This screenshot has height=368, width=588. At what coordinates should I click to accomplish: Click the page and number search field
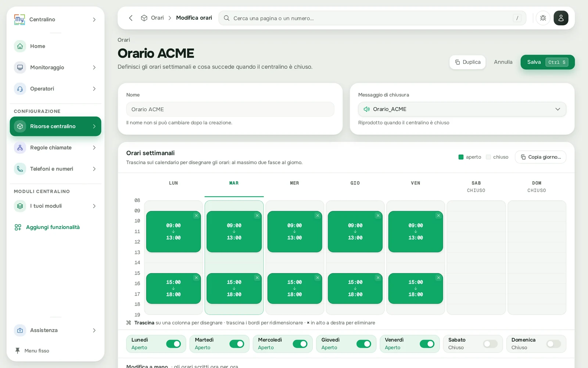372,18
